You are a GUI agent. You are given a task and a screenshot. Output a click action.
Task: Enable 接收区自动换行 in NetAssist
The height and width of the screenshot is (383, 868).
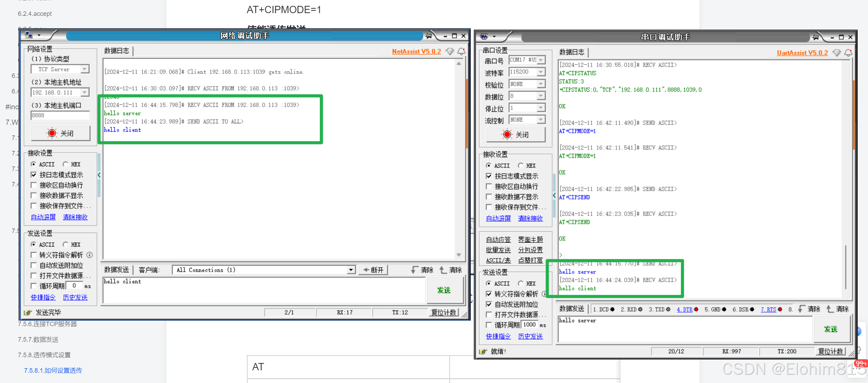coord(34,185)
